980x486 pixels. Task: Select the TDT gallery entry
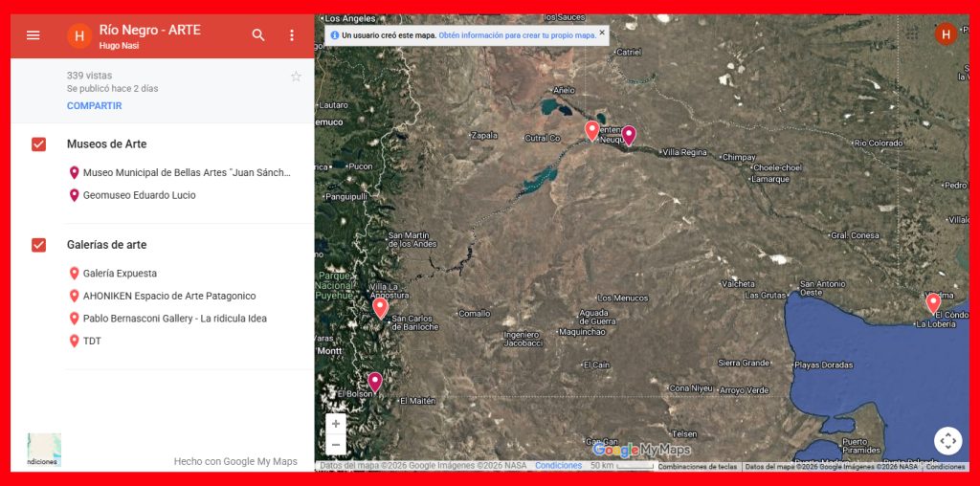(92, 342)
